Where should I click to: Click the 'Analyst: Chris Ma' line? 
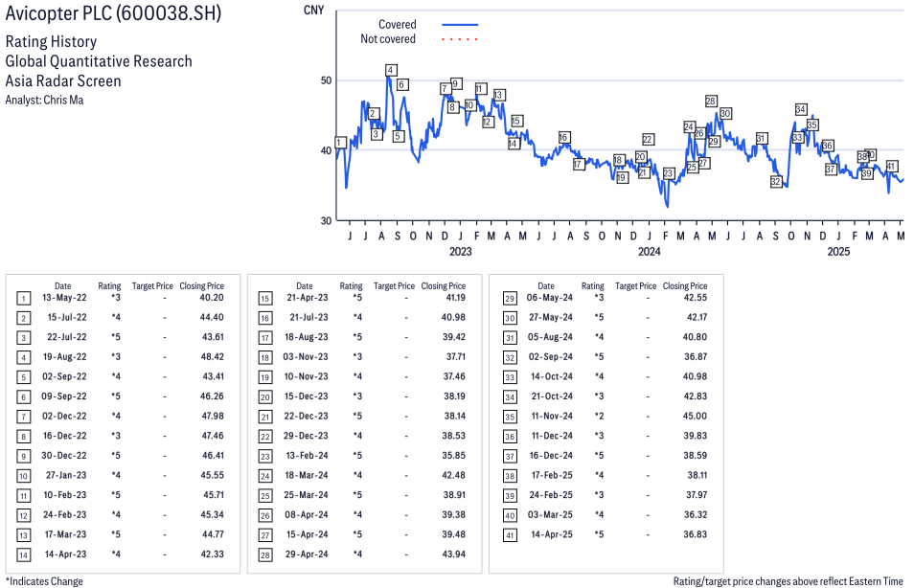click(x=44, y=101)
